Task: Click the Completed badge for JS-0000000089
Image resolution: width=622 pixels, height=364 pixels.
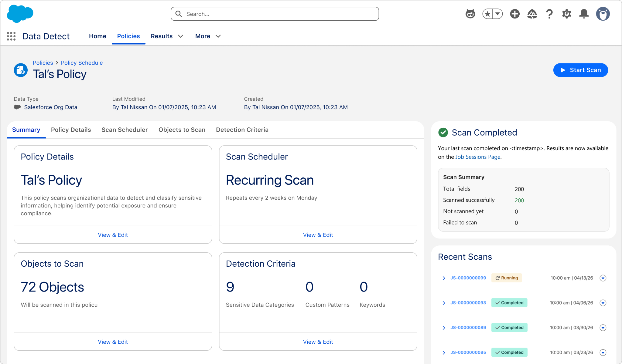Action: 509,328
